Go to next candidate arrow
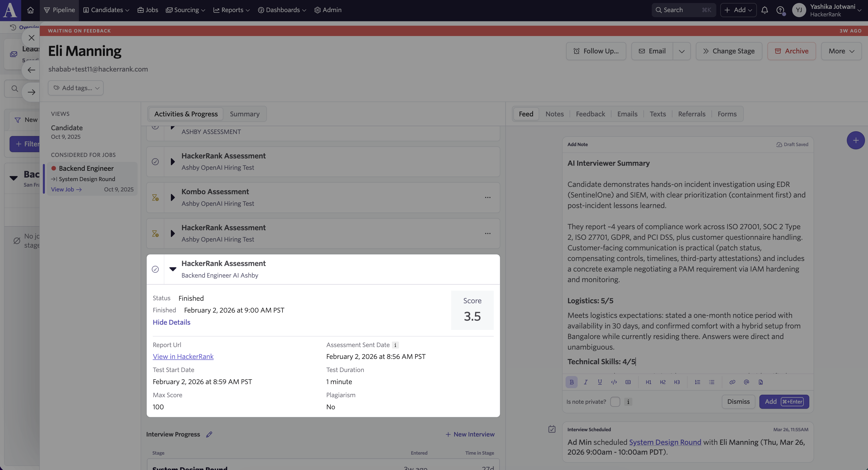 [31, 92]
